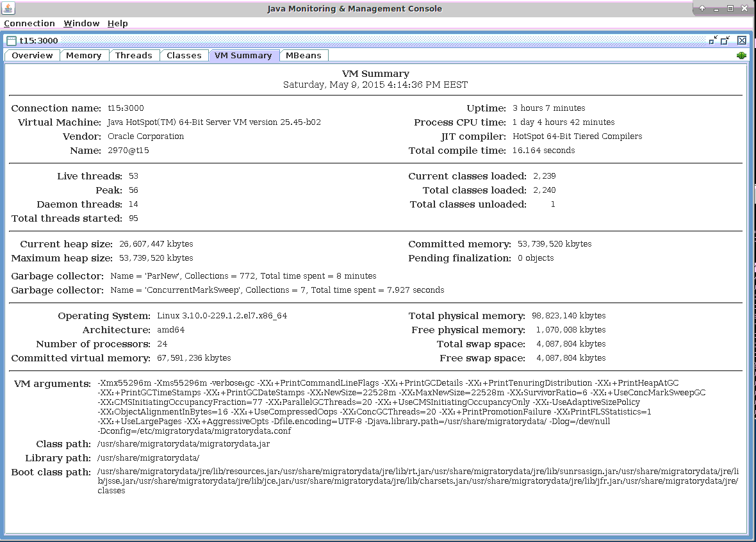The width and height of the screenshot is (756, 542).
Task: Switch to the Memory tab
Action: (x=83, y=56)
